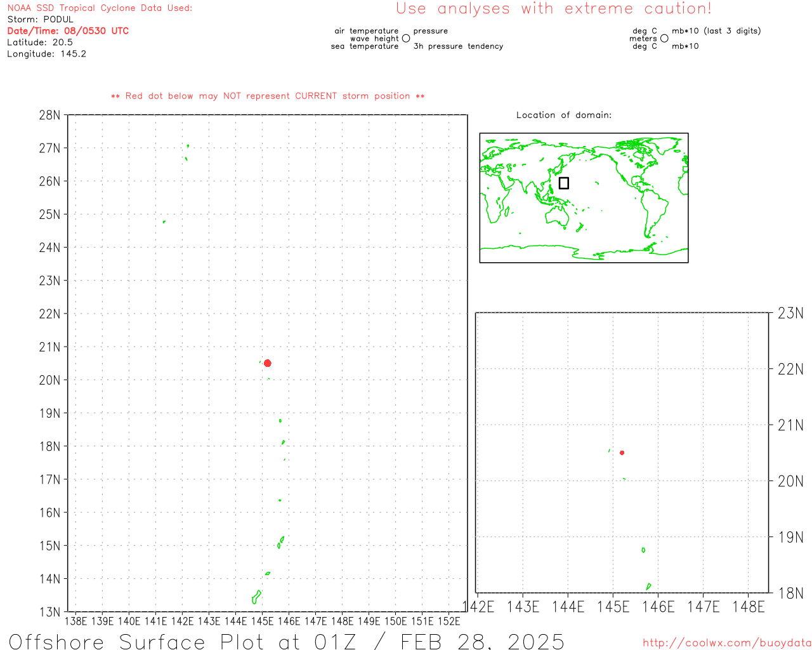Click the 'Latitude: 20.5' text
812x650 pixels.
pyautogui.click(x=40, y=43)
